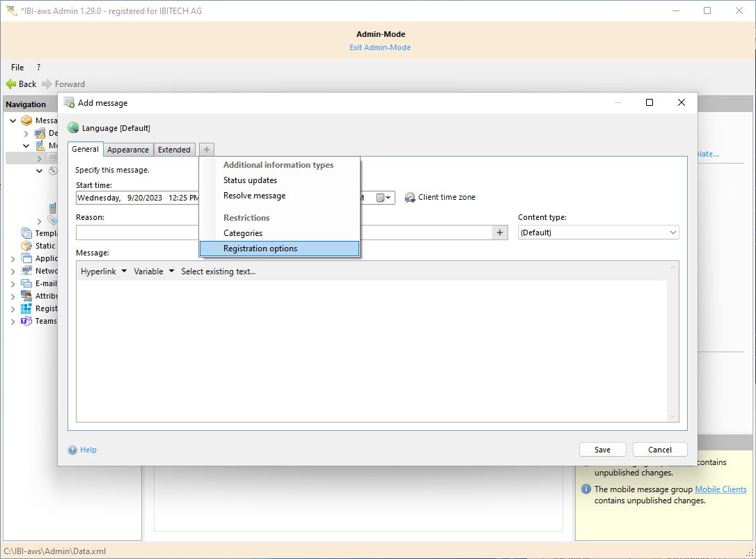Collapse the top Messages tree node
The width and height of the screenshot is (756, 559).
pos(13,120)
